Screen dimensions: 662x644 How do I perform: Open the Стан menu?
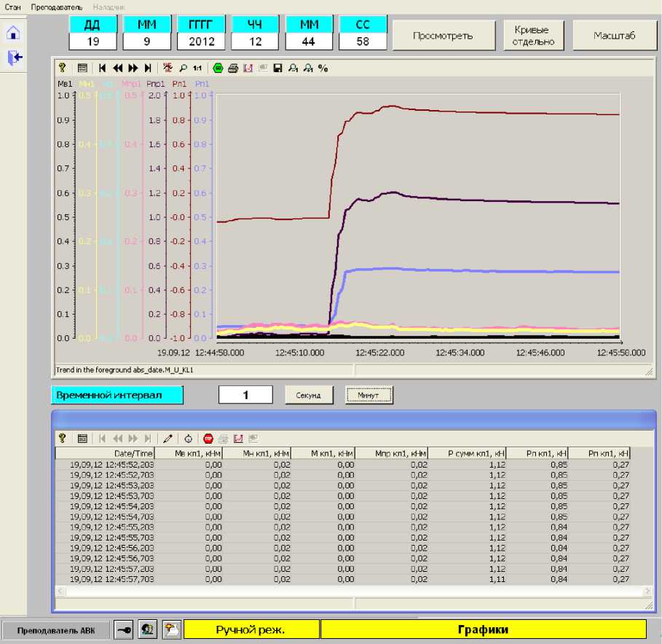point(12,7)
